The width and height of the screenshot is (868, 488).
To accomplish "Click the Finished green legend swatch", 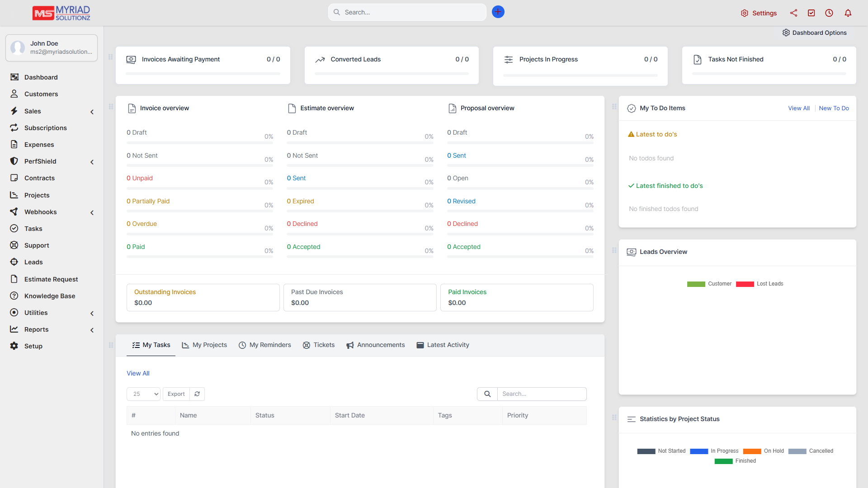I will point(723,461).
